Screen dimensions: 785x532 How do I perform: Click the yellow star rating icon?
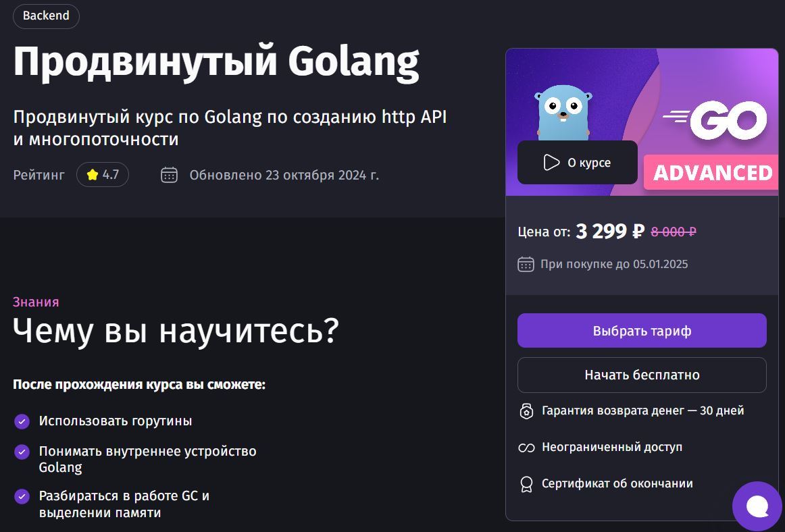tap(92, 175)
